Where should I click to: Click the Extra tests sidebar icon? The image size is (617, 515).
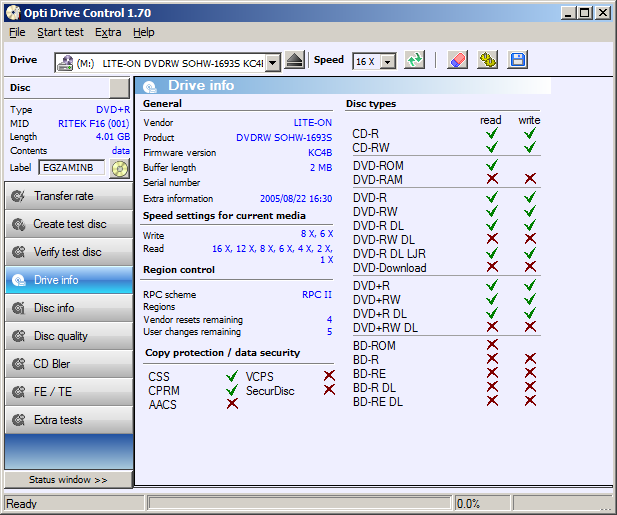18,420
